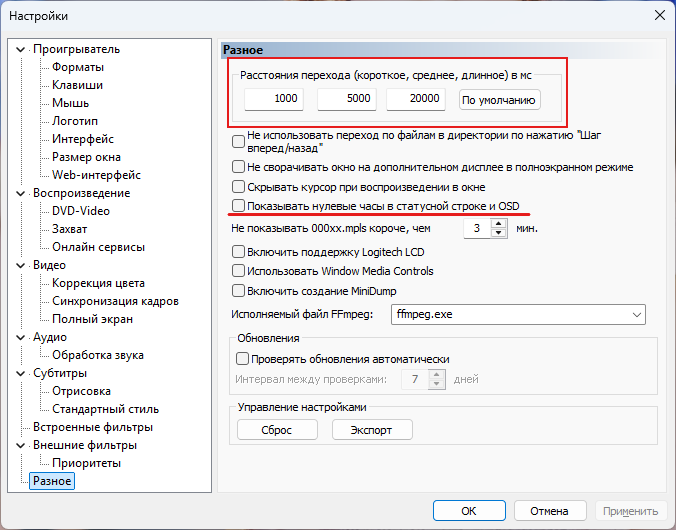The width and height of the screenshot is (676, 530).
Task: Enable 'Включить создание MiniDump' checkbox
Action: point(238,291)
